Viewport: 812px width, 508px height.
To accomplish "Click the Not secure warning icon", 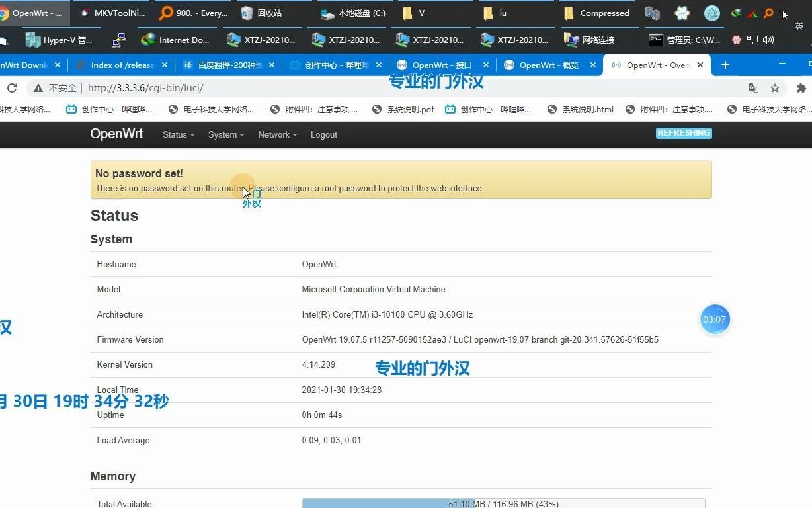I will pos(38,87).
